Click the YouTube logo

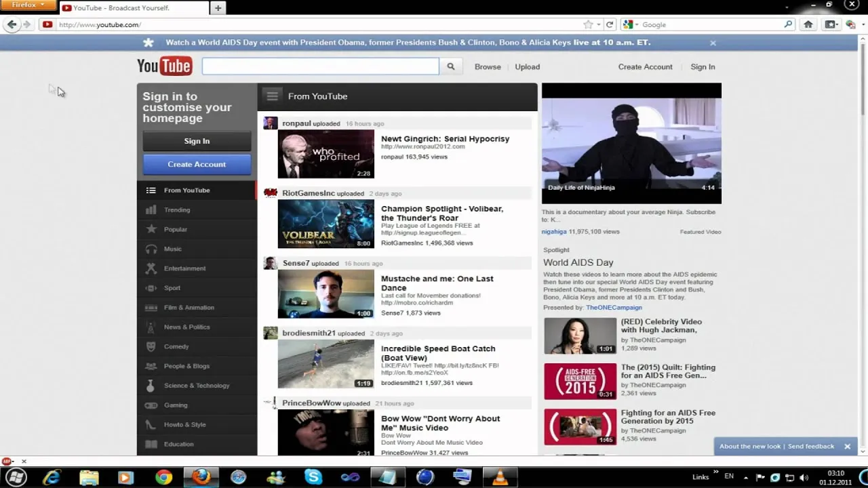(x=165, y=66)
